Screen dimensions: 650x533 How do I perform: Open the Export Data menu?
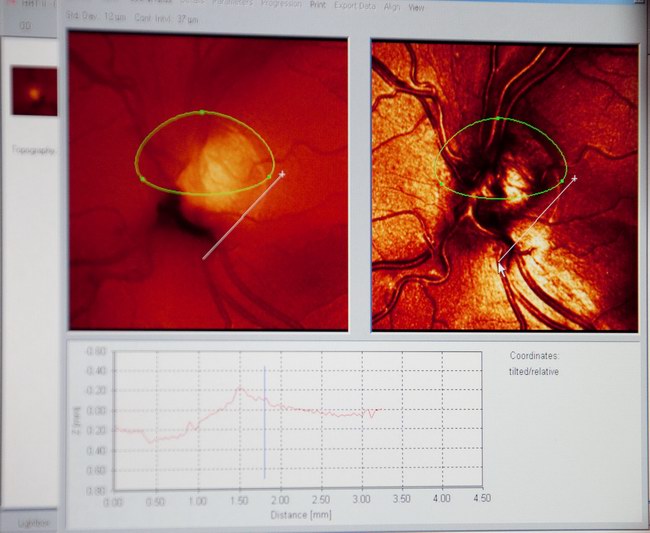coord(355,5)
